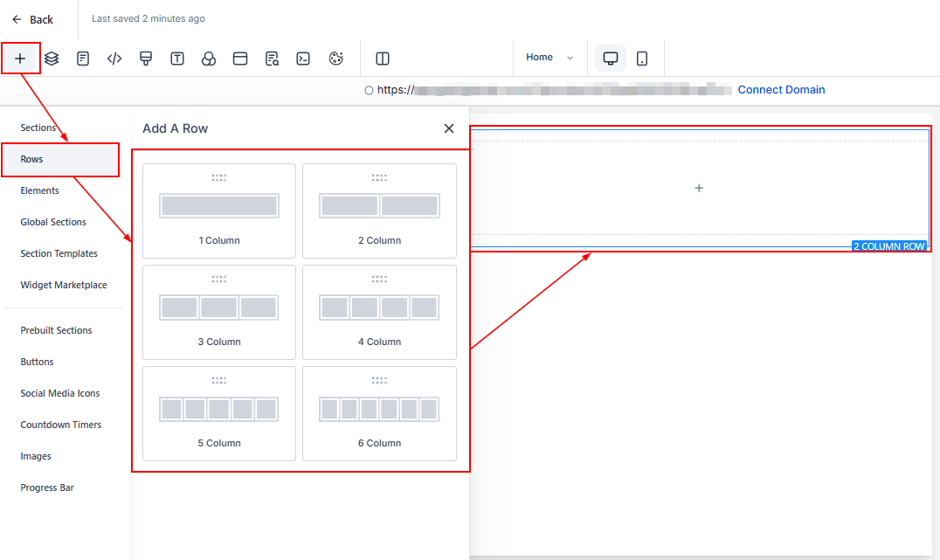Screen dimensions: 940x560
Task: Switch to desktop view
Action: [x=611, y=59]
